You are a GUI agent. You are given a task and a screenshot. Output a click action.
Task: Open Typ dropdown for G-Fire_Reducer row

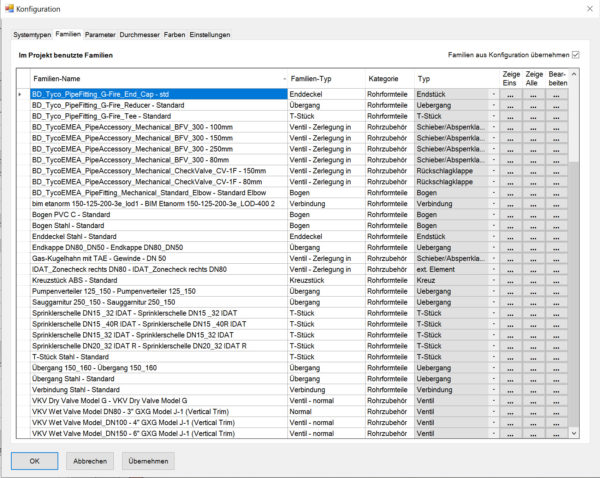[493, 105]
